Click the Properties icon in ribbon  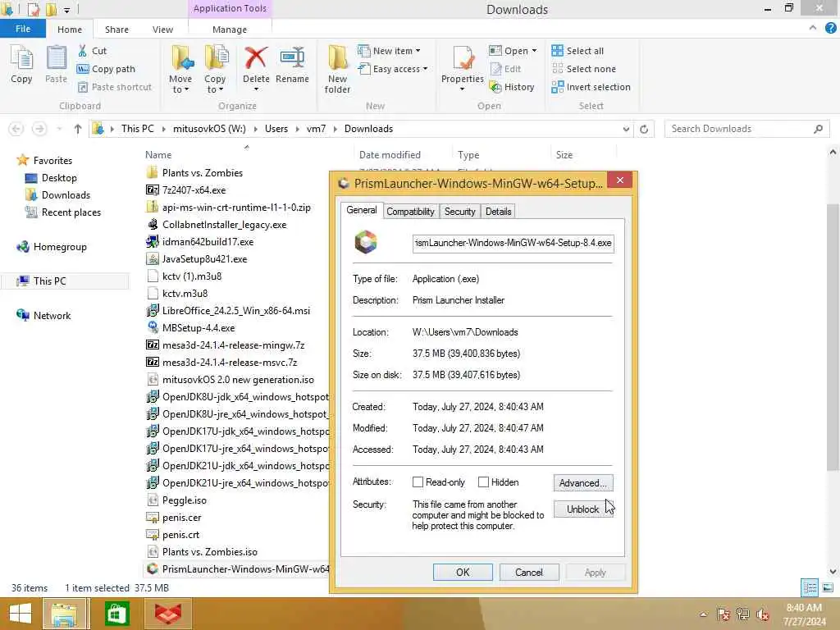coord(463,58)
